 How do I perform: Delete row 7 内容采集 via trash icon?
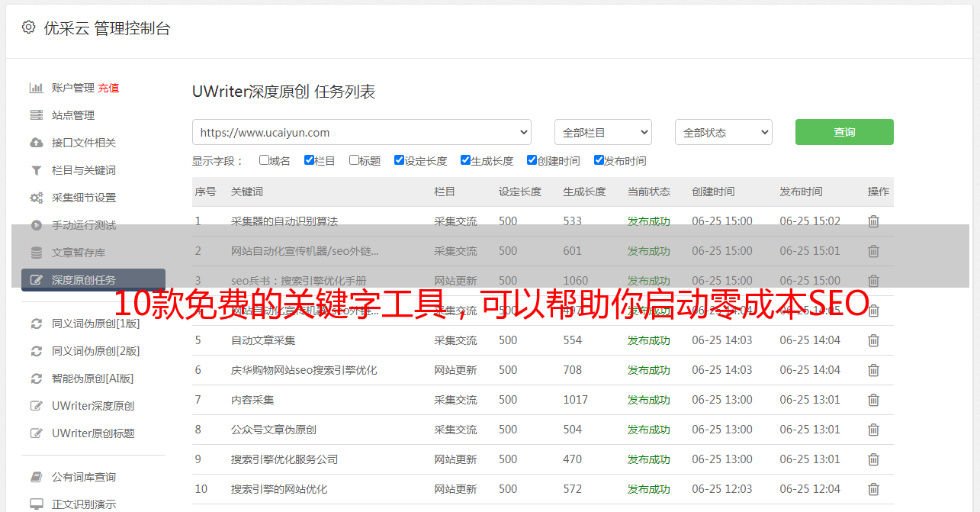click(874, 400)
